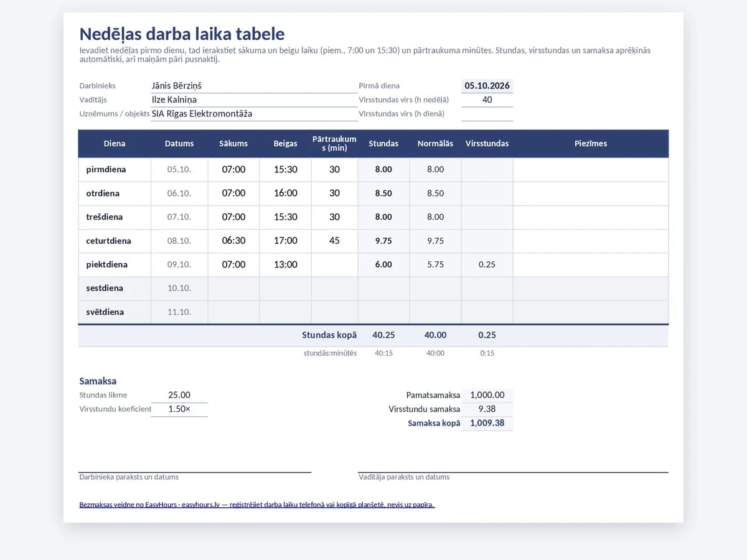The width and height of the screenshot is (747, 560).
Task: Select the svētdiena end time cell
Action: tap(285, 312)
